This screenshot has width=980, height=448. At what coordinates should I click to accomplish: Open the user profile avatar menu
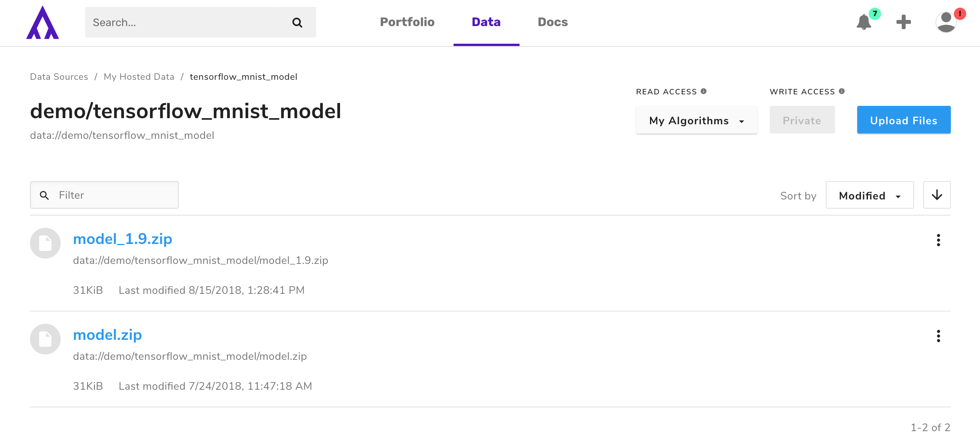click(946, 22)
